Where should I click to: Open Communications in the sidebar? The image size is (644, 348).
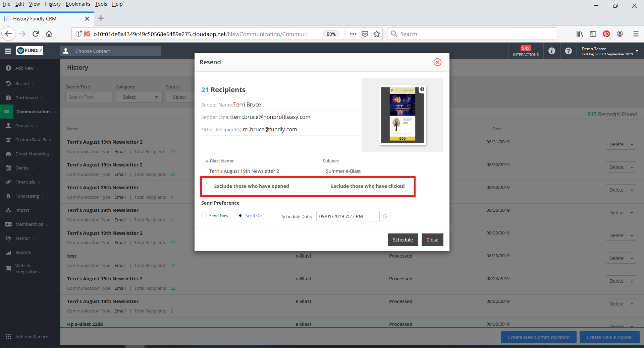tap(34, 112)
